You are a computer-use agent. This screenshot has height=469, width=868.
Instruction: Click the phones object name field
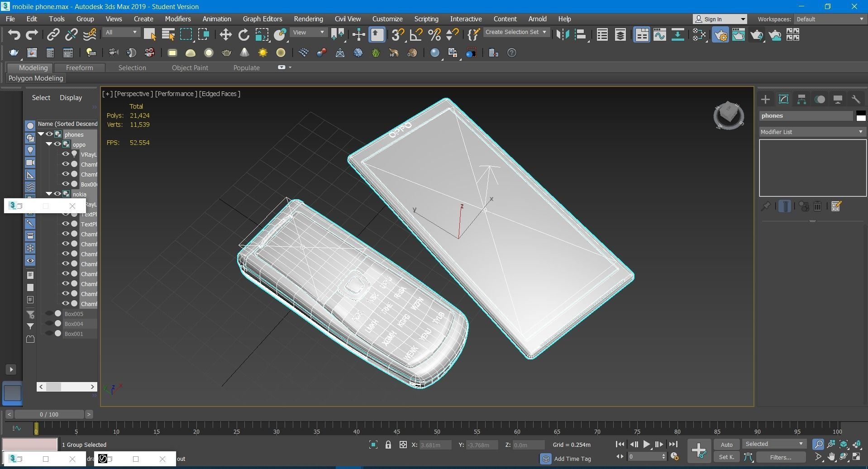click(x=806, y=116)
